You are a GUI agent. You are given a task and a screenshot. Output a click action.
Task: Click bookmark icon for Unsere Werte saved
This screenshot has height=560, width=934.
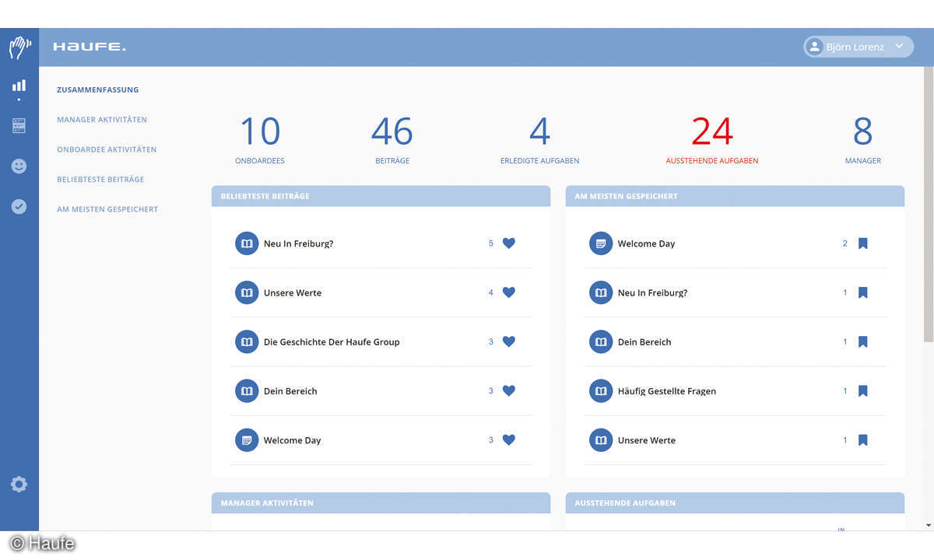click(862, 439)
